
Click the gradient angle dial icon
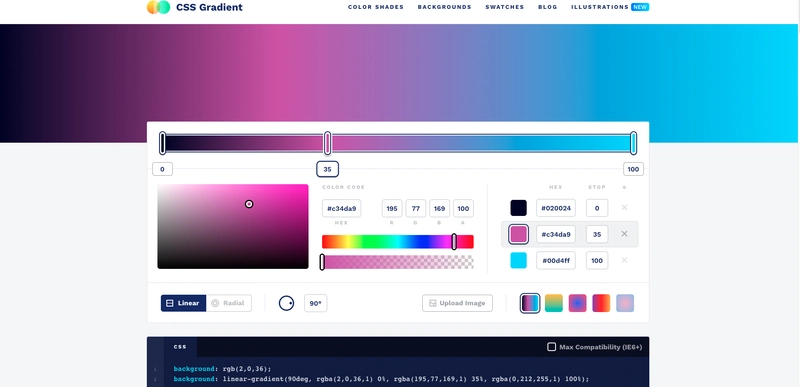pyautogui.click(x=286, y=303)
